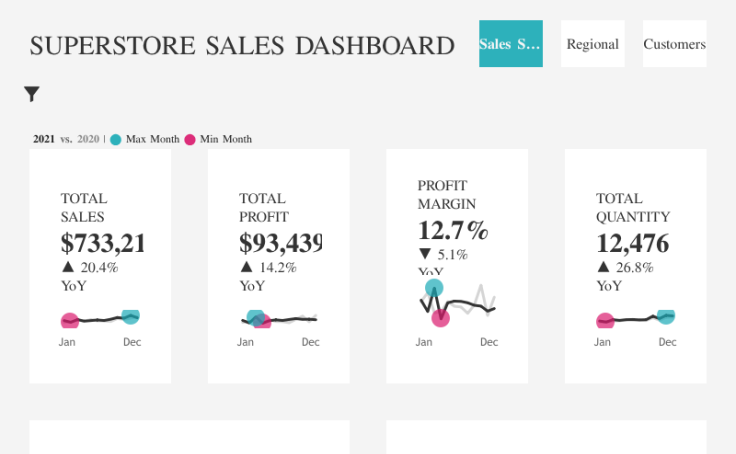Click the Total Sales up-triangle YoY indicator
This screenshot has height=454, width=736.
67,267
